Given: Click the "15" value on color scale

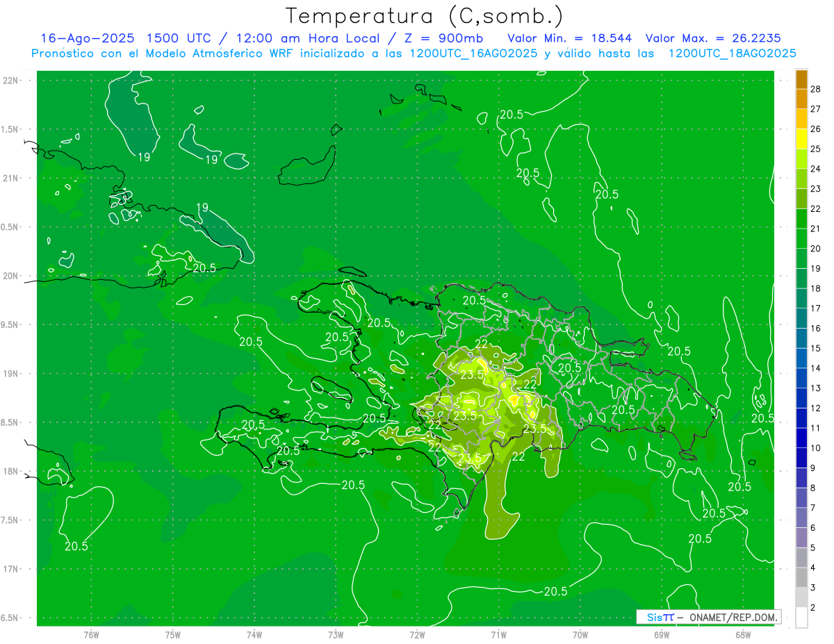Looking at the screenshot, I should (x=815, y=348).
